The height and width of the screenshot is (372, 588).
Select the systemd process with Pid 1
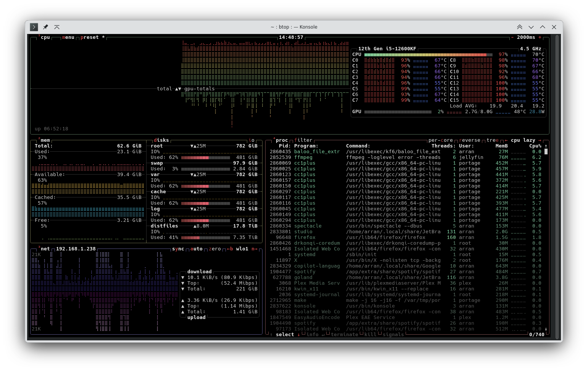coord(406,255)
